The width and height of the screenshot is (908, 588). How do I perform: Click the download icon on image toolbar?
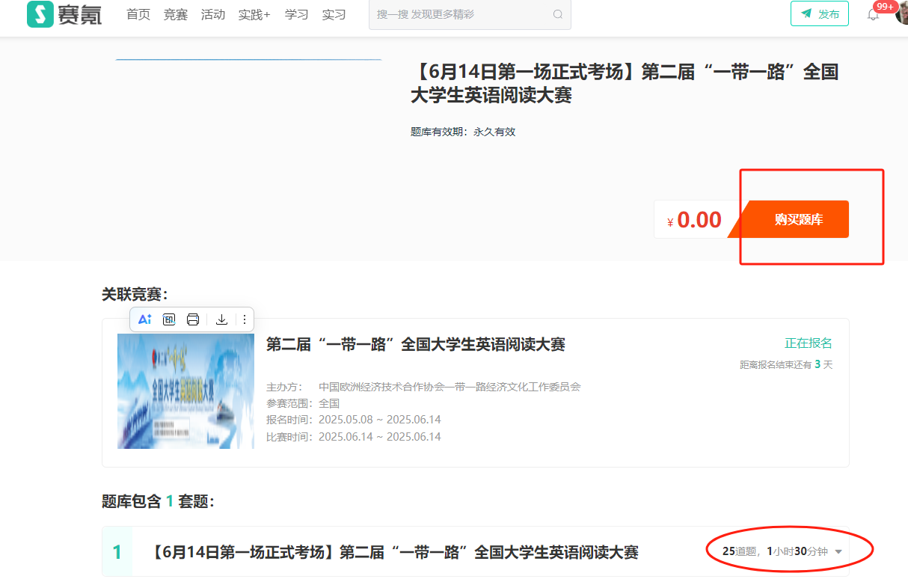click(x=221, y=319)
